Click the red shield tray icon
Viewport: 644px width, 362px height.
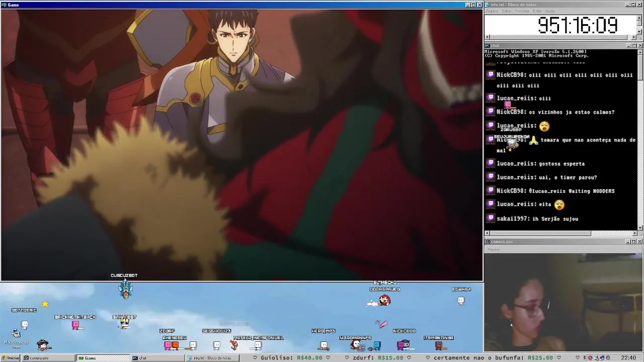[x=591, y=358]
